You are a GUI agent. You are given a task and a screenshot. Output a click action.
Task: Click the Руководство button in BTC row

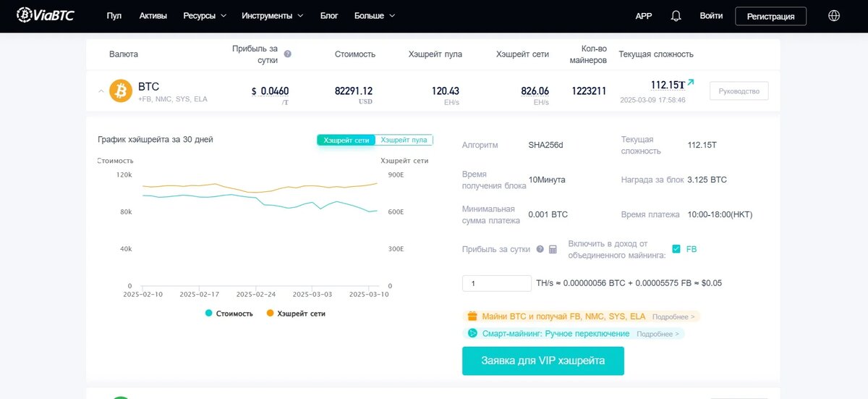739,91
